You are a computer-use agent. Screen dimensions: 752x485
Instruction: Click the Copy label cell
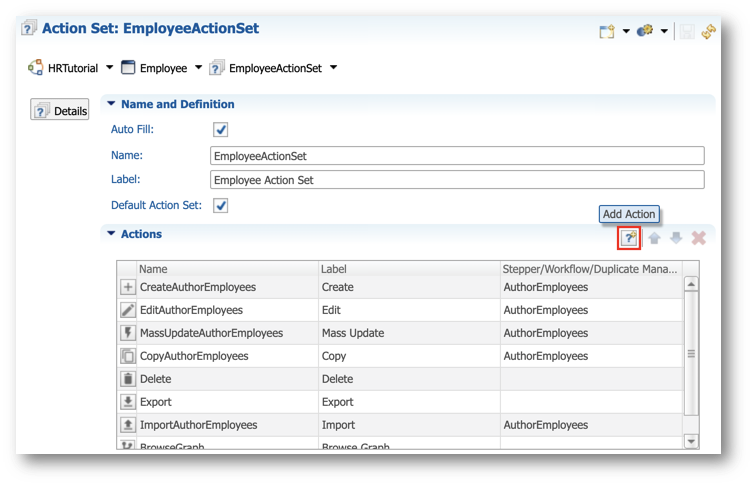pyautogui.click(x=410, y=356)
